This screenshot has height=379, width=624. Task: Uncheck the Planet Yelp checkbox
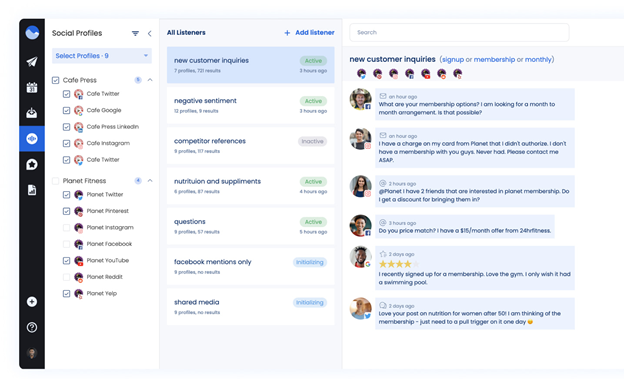(66, 294)
